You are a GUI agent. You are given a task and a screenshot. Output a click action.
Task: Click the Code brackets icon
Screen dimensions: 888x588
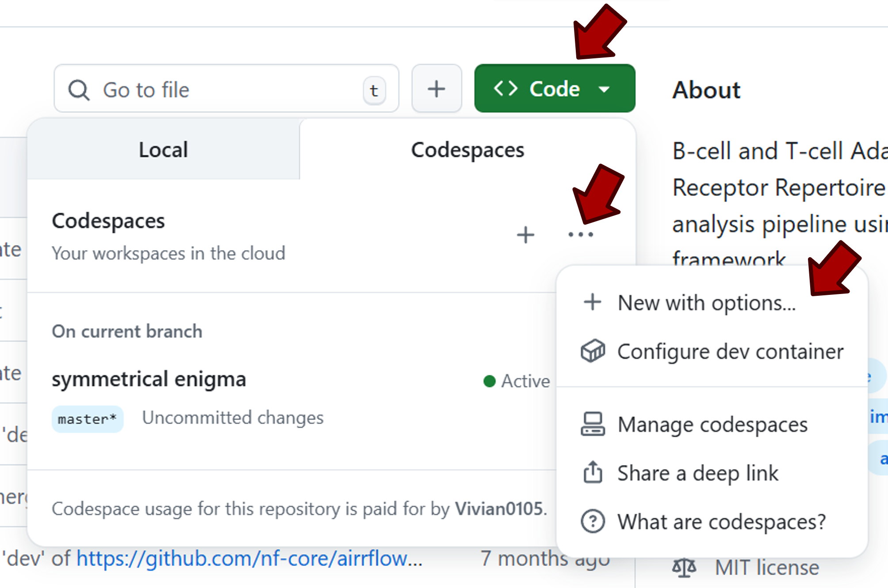coord(505,88)
